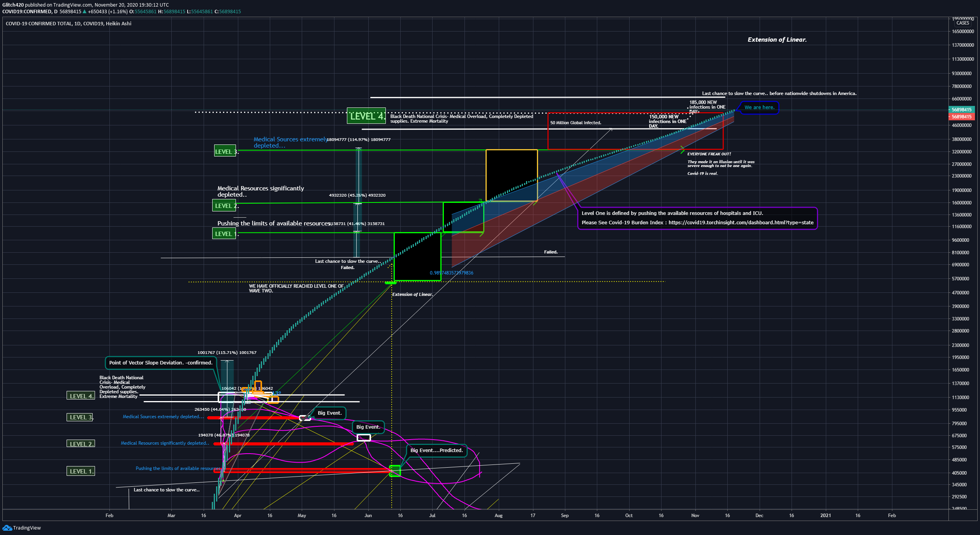980x535 pixels.
Task: Select the Dec label on time axis
Action: point(759,516)
